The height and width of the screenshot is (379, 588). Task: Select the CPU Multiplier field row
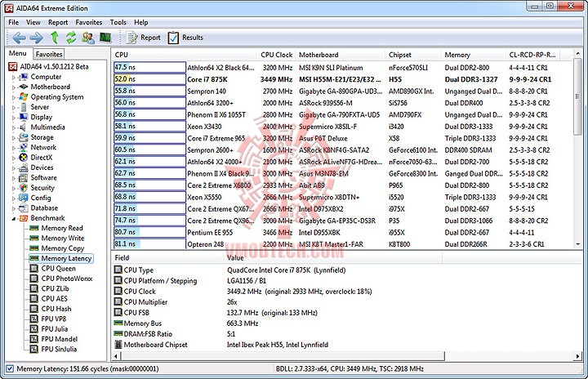278,302
